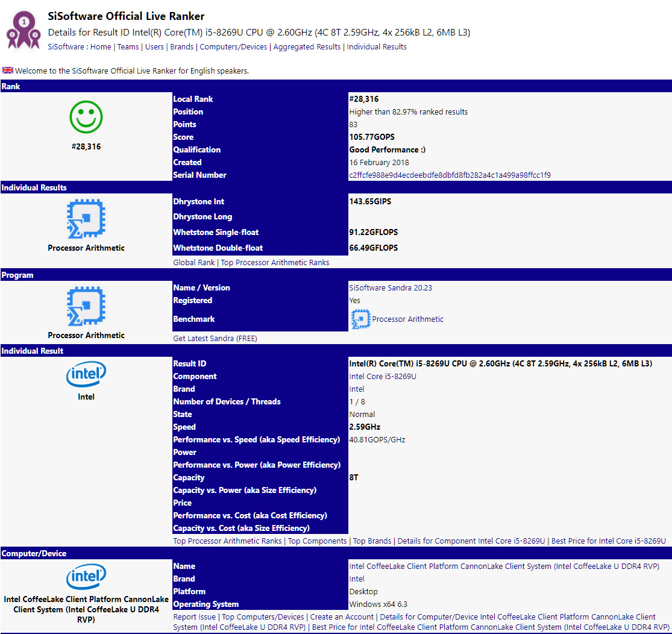Click Report Issue link
The height and width of the screenshot is (634, 672).
point(194,617)
